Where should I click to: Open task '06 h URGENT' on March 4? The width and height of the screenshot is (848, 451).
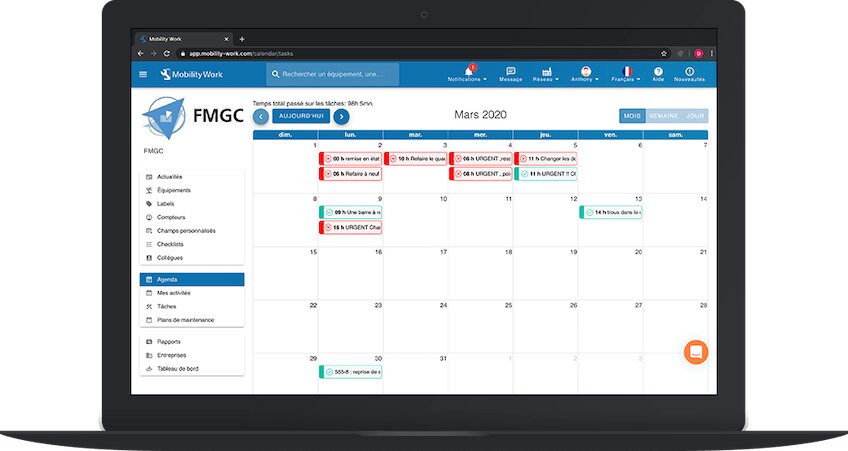(481, 159)
